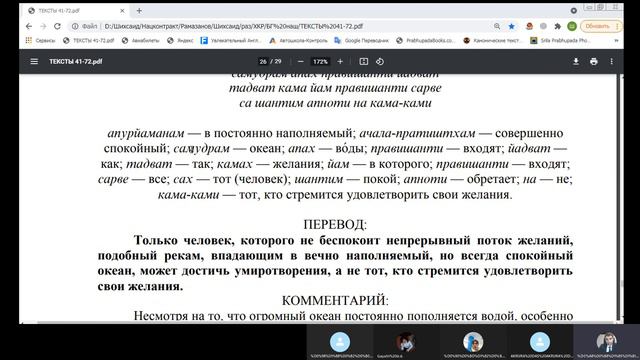640x360 pixels.
Task: Click the second participant's photo avatar
Action: pos(405,342)
